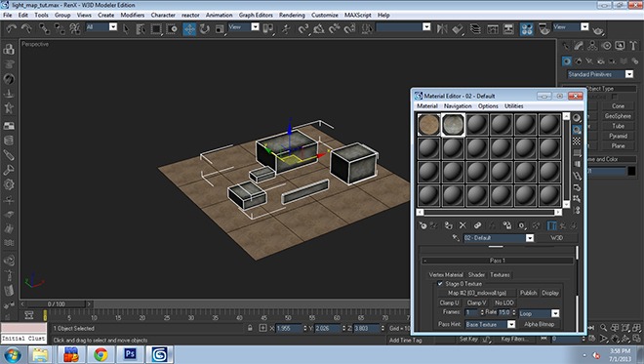
Task: Click Assign Material to Selection icon
Action: pyautogui.click(x=449, y=225)
